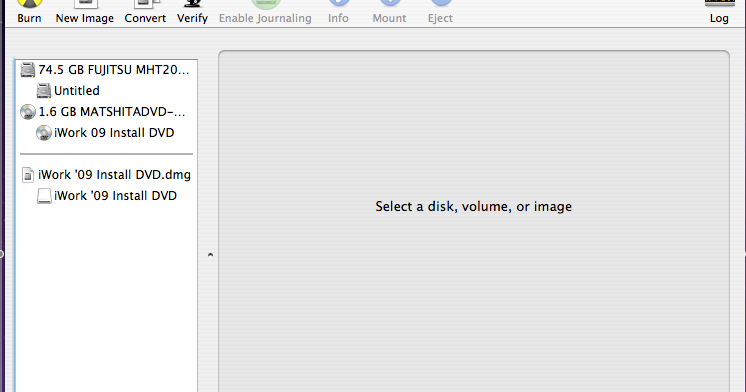Click the iWork '09 Install DVD.dmg file icon

28,175
